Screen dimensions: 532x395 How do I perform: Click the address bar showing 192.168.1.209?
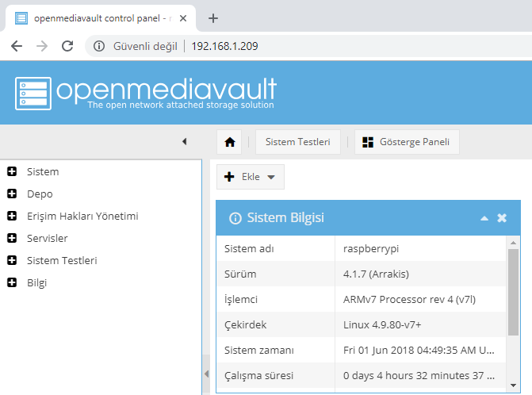pyautogui.click(x=224, y=46)
